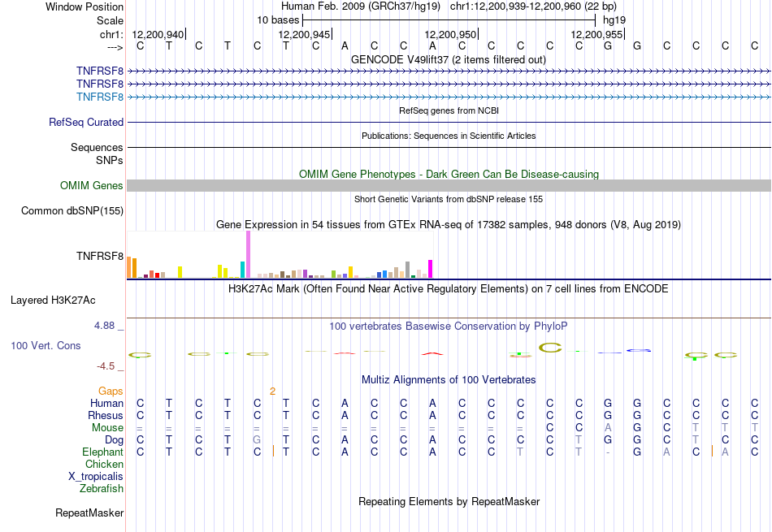Open the GENCODE V49lift37 track title
The height and width of the screenshot is (532, 772).
point(448,59)
